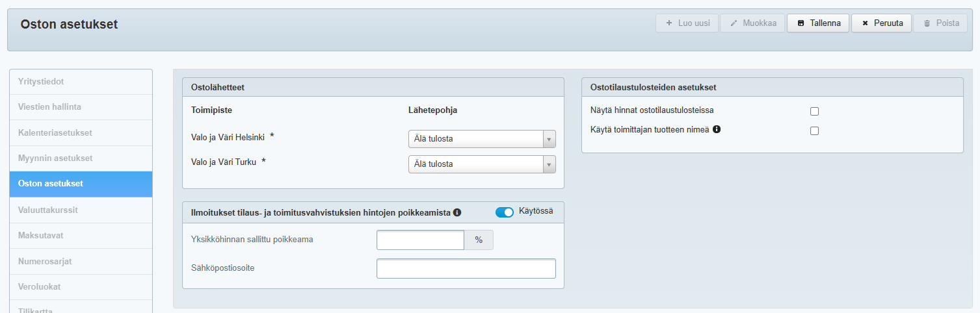This screenshot has width=980, height=313.
Task: Click the info icon beside hintojen poikkeamista heading
Action: tap(457, 212)
